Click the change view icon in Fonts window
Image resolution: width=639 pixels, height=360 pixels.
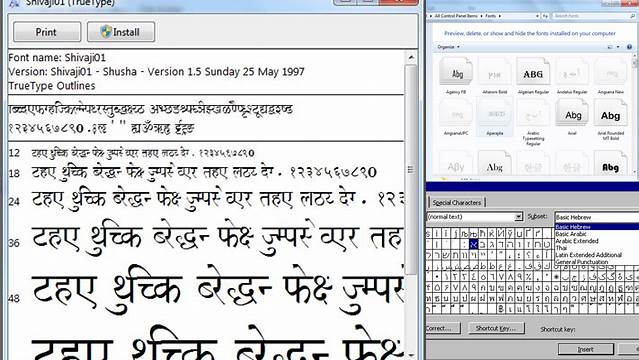pyautogui.click(x=610, y=47)
